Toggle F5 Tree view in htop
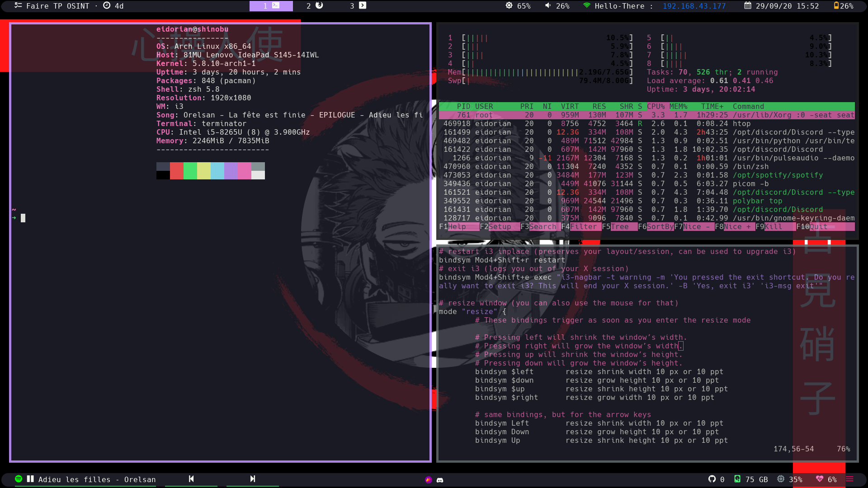868x488 pixels. pos(619,227)
